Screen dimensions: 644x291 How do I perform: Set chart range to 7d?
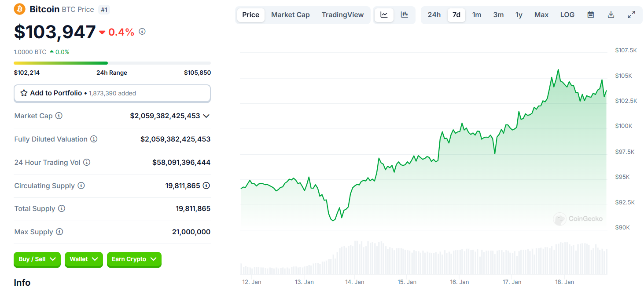click(x=456, y=15)
